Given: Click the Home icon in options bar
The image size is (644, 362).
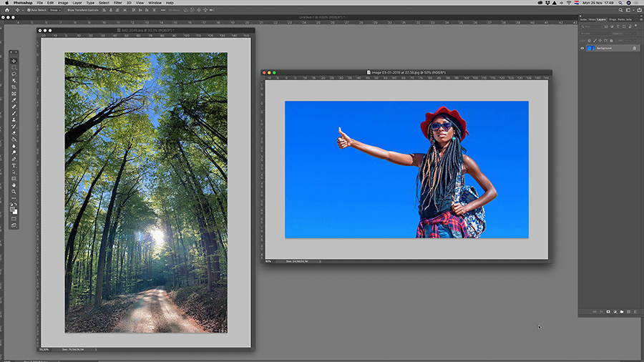Looking at the screenshot, I should (7, 10).
